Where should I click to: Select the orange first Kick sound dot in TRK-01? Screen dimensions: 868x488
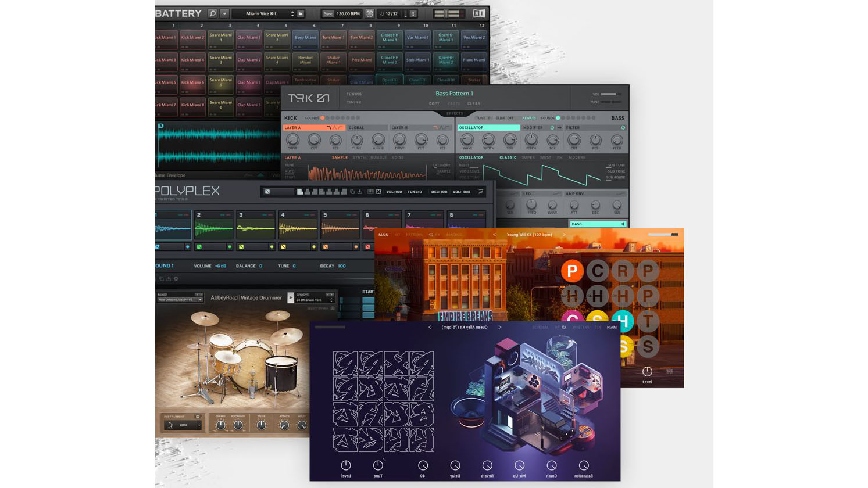point(322,118)
